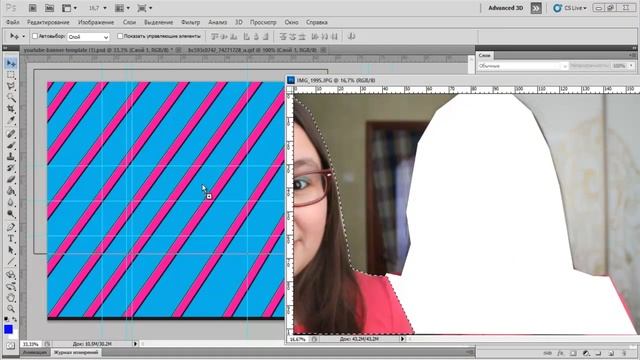Click layer style fx icon
Viewport: 640px width, 360px height.
560,353
